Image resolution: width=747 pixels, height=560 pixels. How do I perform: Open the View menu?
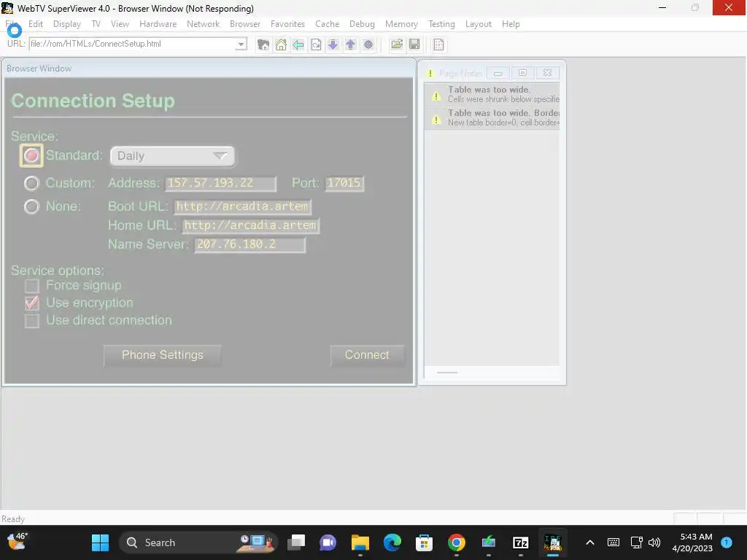(x=120, y=24)
